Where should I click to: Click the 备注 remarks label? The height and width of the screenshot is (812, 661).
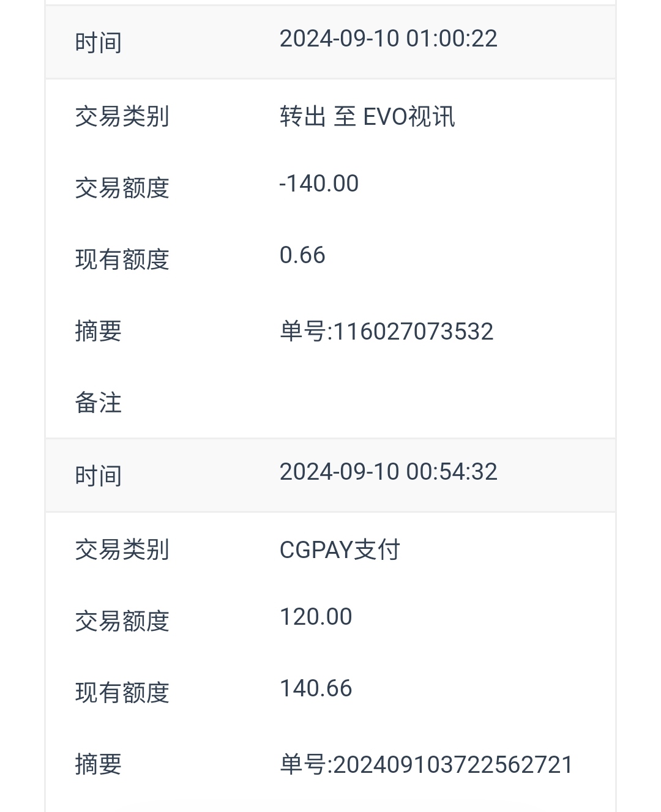pyautogui.click(x=98, y=403)
